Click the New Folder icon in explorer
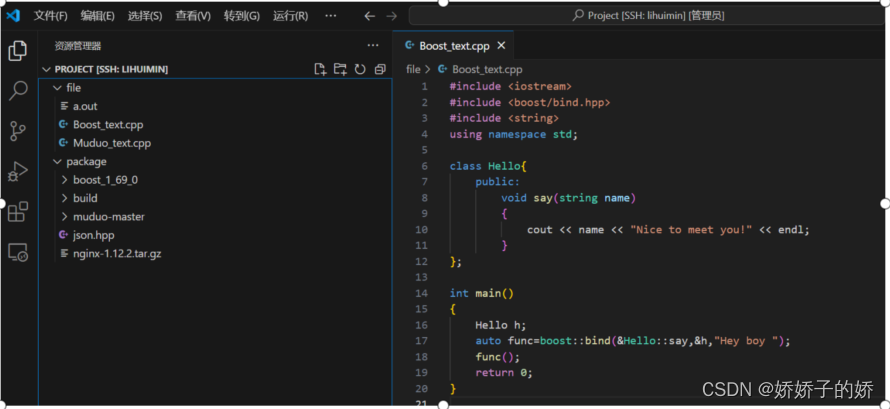Viewport: 890px width, 409px height. coord(340,69)
